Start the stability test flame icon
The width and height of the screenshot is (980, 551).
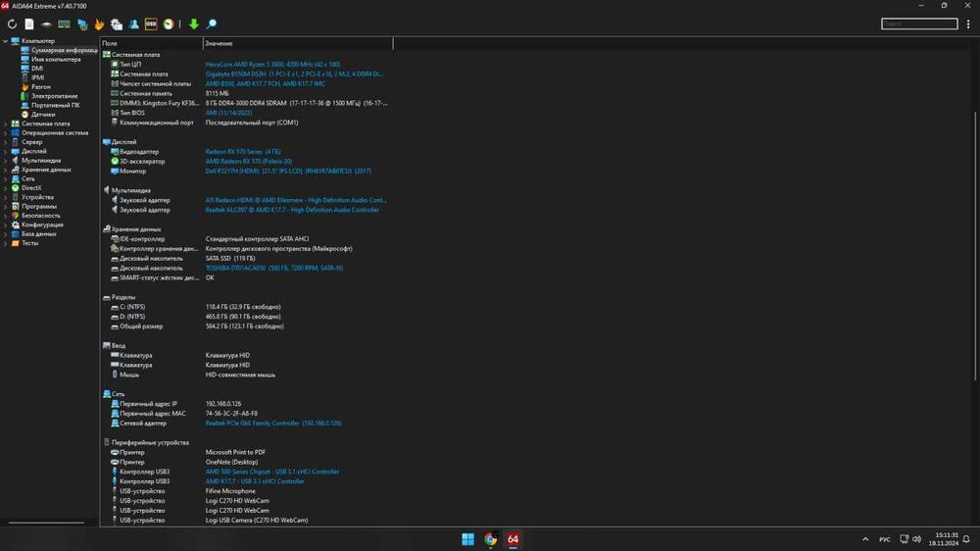(x=99, y=25)
